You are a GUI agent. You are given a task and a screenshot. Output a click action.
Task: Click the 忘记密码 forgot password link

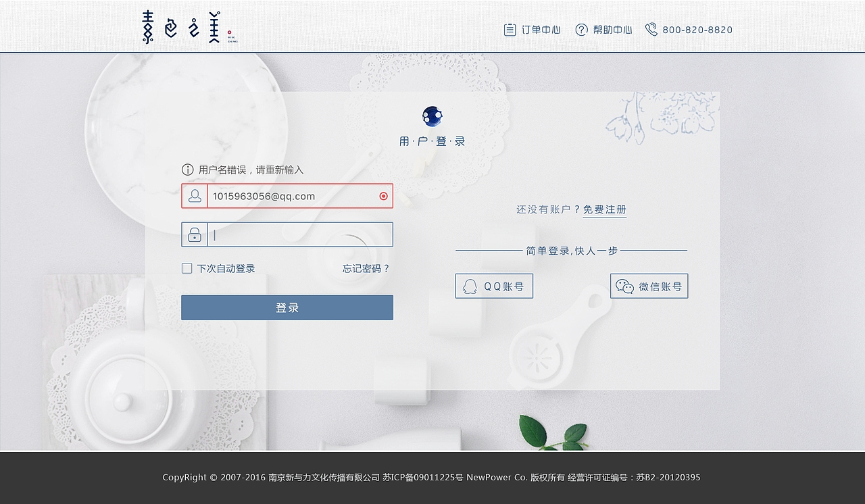[x=364, y=268]
